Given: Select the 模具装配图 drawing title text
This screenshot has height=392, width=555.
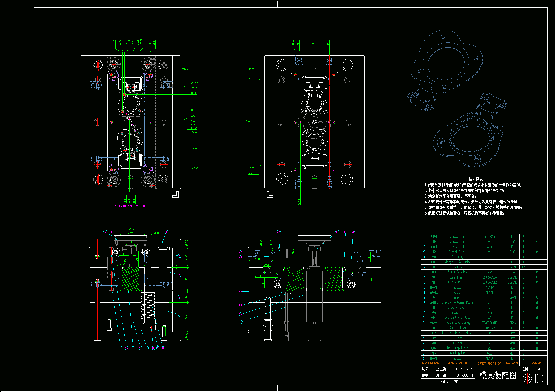Looking at the screenshot, I should click(x=498, y=376).
